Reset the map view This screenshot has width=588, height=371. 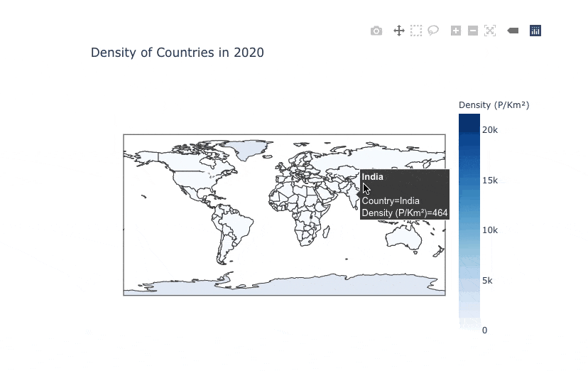[490, 31]
